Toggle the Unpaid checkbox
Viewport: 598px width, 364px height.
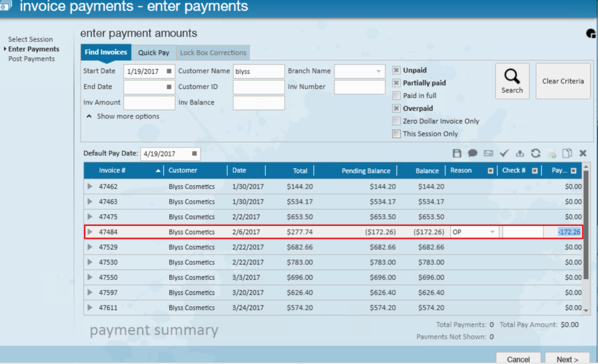pos(396,70)
